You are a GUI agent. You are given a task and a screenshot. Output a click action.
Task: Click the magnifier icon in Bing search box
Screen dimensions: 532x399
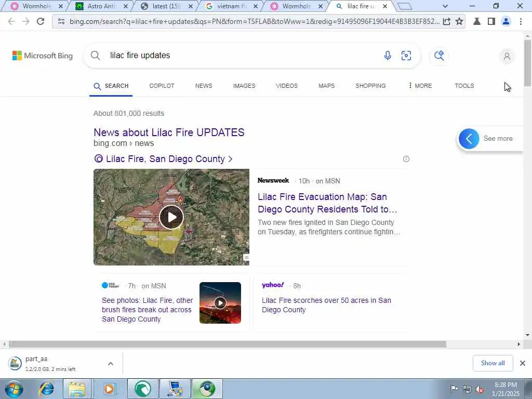point(96,55)
